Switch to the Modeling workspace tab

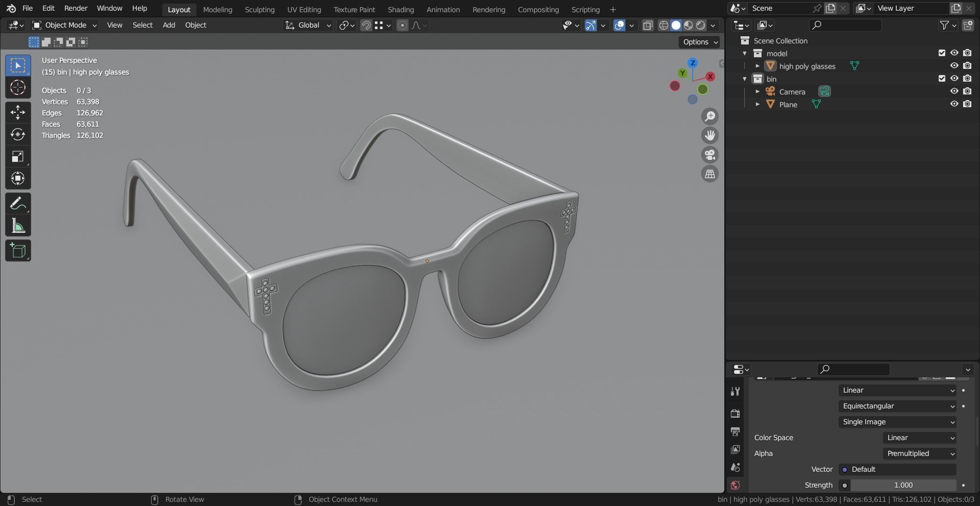point(217,9)
